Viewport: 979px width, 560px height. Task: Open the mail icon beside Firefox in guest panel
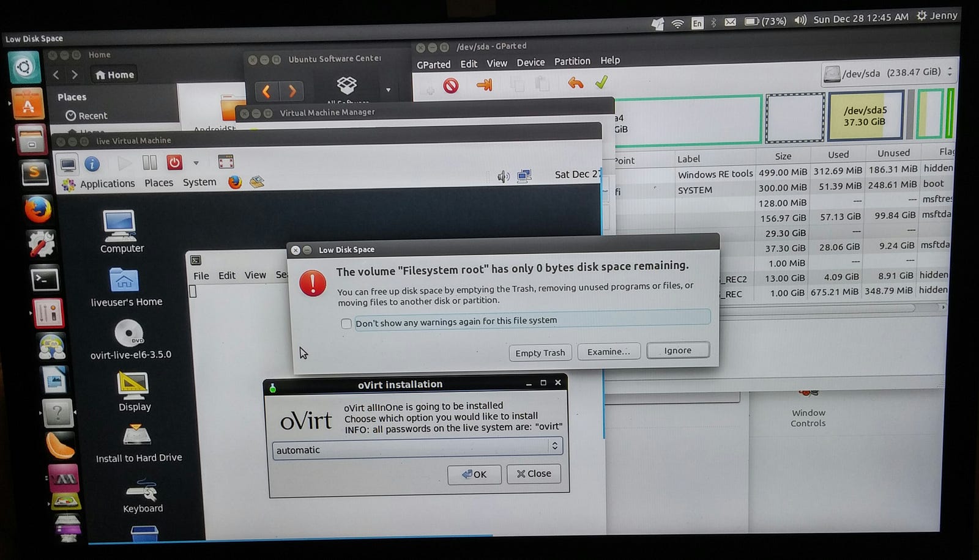257,182
